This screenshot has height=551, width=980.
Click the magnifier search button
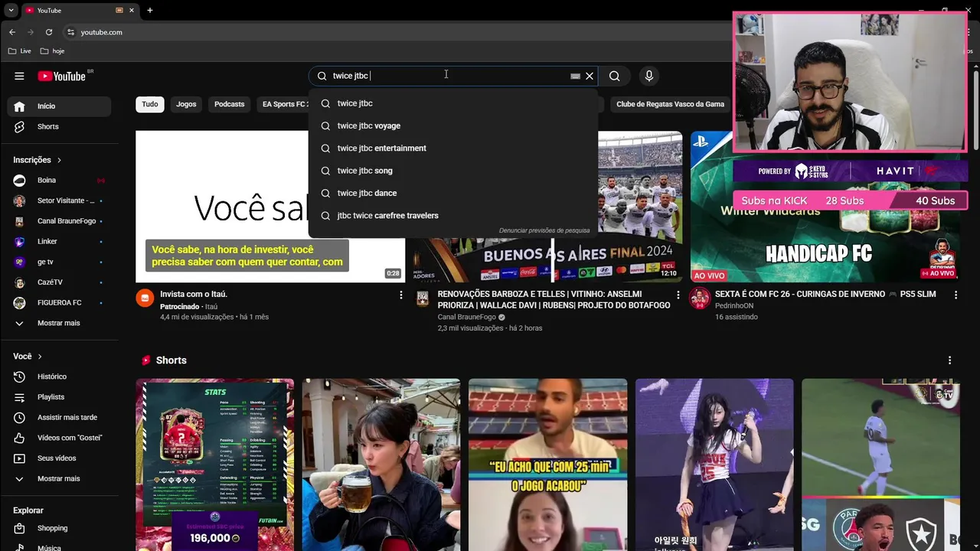(x=614, y=76)
